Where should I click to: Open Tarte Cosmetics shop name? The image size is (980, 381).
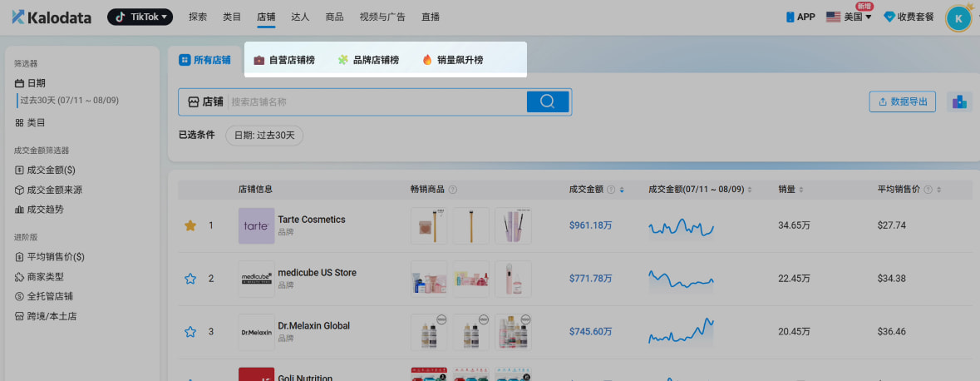pos(311,220)
